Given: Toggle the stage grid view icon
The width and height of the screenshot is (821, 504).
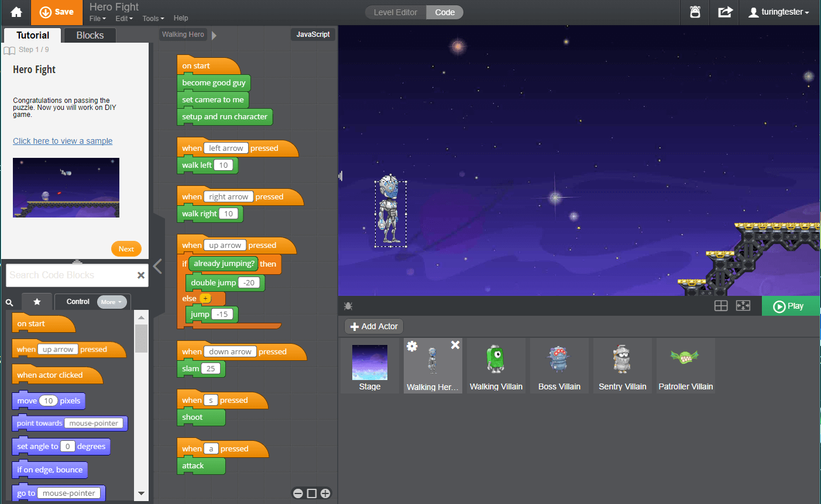Looking at the screenshot, I should click(721, 306).
